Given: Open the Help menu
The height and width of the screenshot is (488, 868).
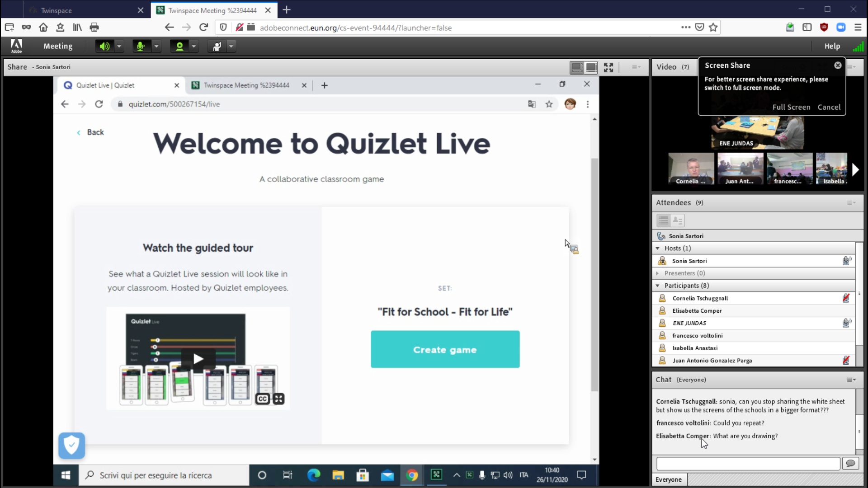Looking at the screenshot, I should [x=832, y=46].
